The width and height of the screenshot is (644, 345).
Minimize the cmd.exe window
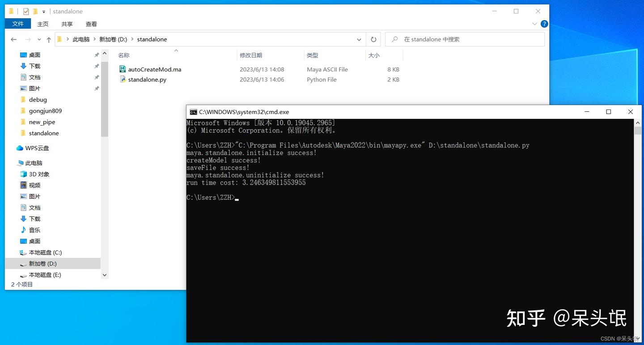point(586,112)
